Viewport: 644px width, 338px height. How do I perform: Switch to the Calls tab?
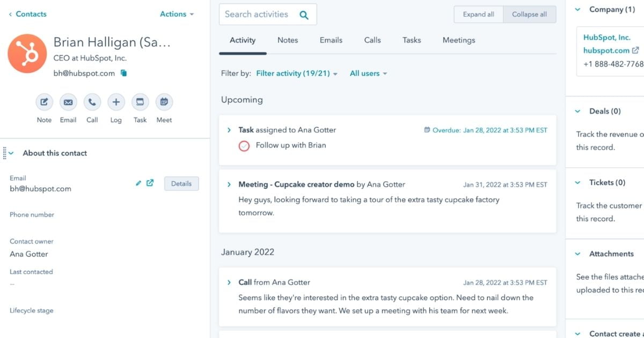[372, 40]
